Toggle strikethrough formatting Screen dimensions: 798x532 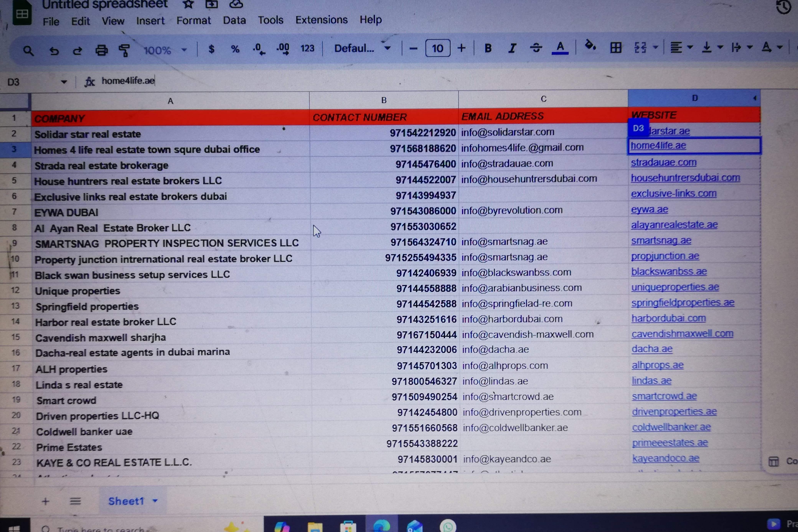pos(536,48)
